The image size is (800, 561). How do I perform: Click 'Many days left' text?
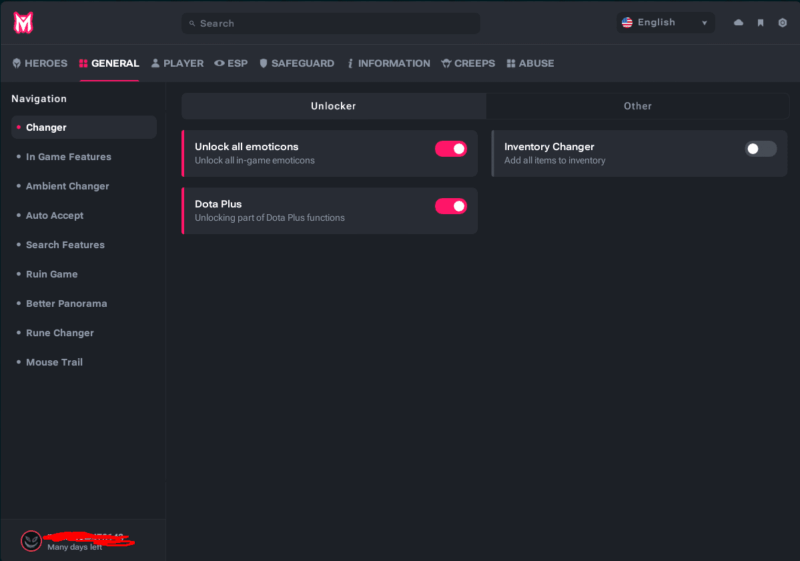(x=74, y=547)
